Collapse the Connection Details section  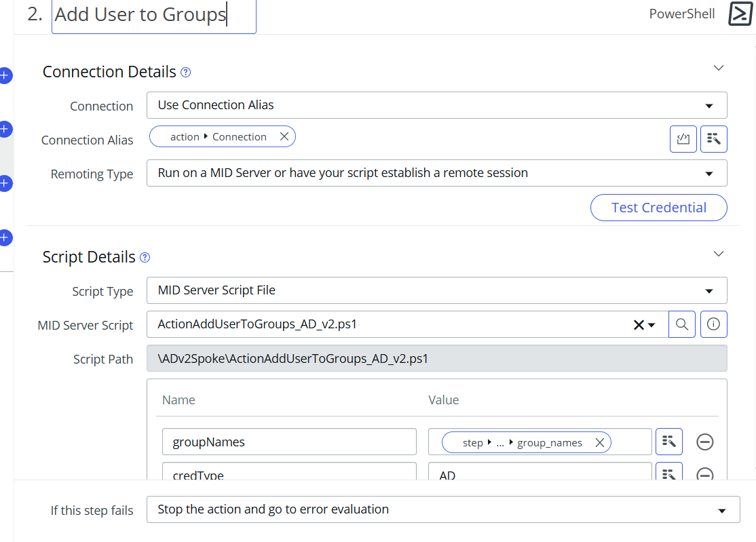(719, 68)
